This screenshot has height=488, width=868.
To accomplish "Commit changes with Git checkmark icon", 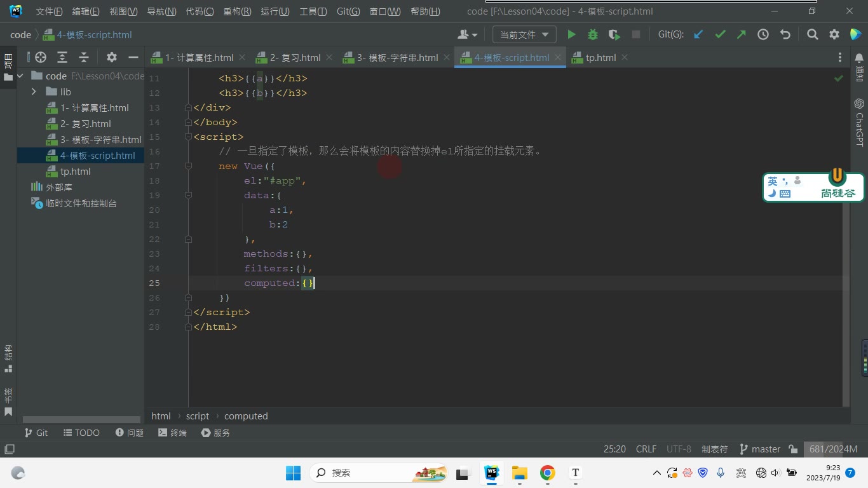I will click(x=720, y=35).
